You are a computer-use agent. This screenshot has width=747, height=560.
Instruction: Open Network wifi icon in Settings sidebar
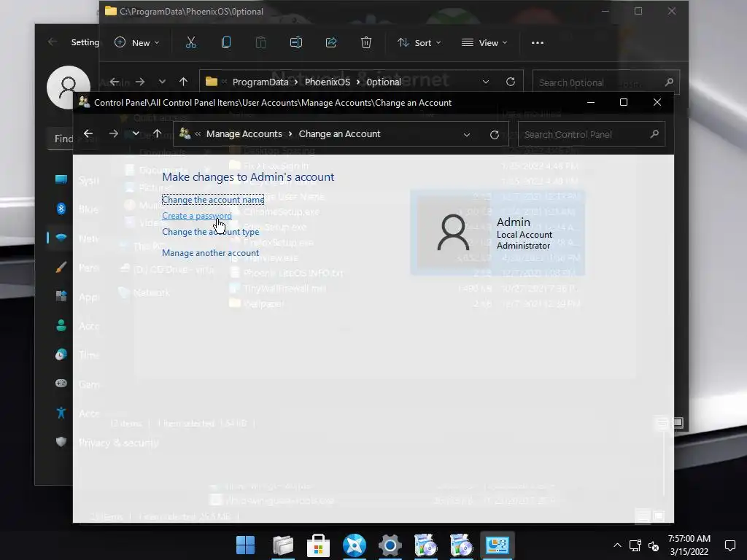pos(61,238)
